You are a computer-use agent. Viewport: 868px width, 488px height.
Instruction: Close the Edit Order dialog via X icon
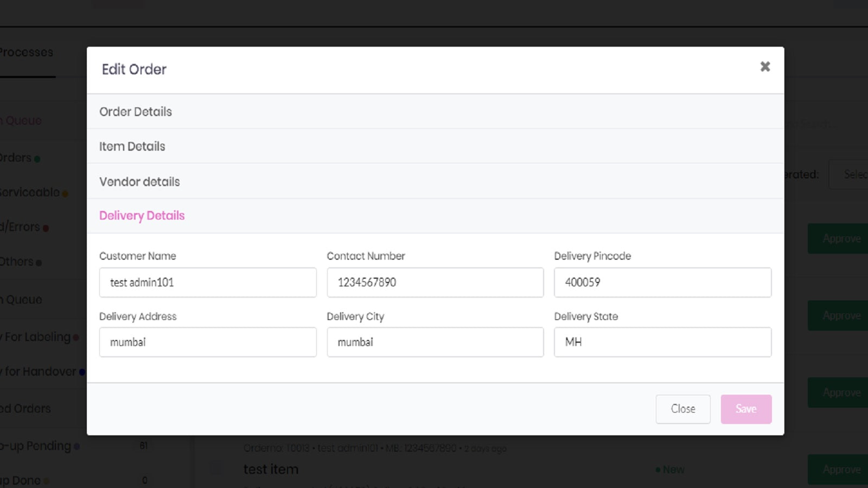(765, 66)
